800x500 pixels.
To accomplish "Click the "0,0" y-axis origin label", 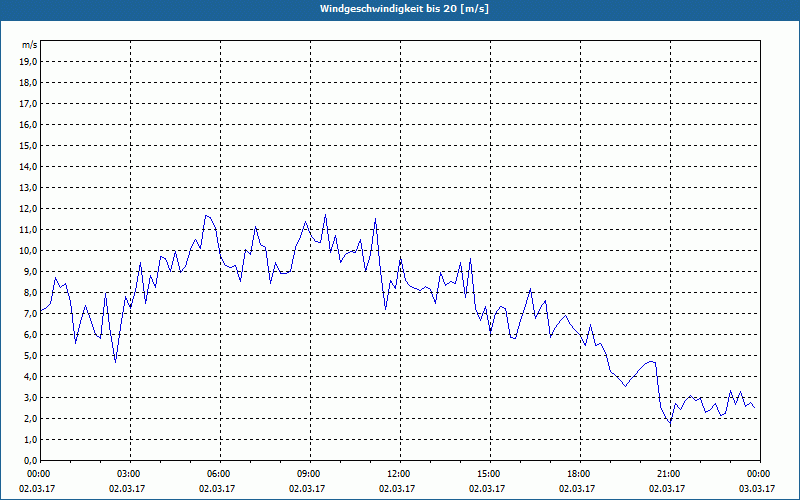I will 30,460.
